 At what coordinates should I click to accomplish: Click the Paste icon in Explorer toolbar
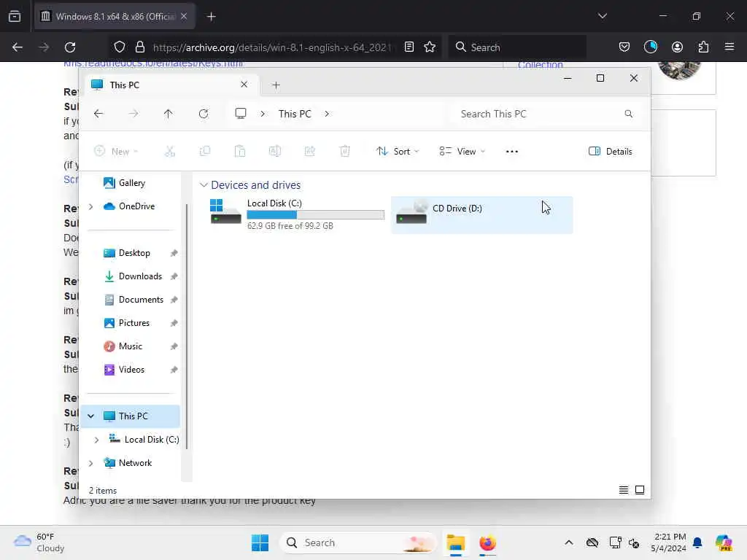pyautogui.click(x=239, y=152)
